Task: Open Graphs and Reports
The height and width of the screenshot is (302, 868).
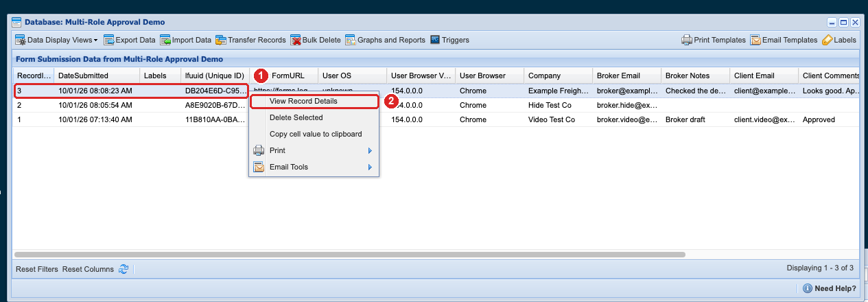Action: click(x=385, y=40)
